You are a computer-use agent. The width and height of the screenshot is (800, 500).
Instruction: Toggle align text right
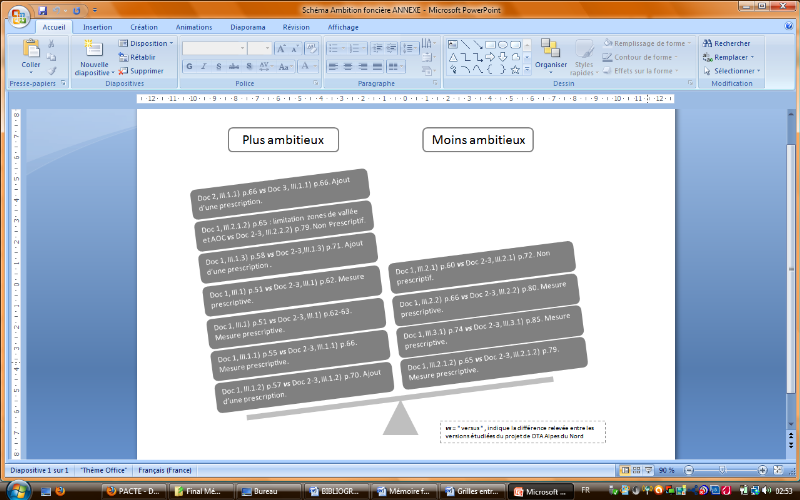pos(363,66)
